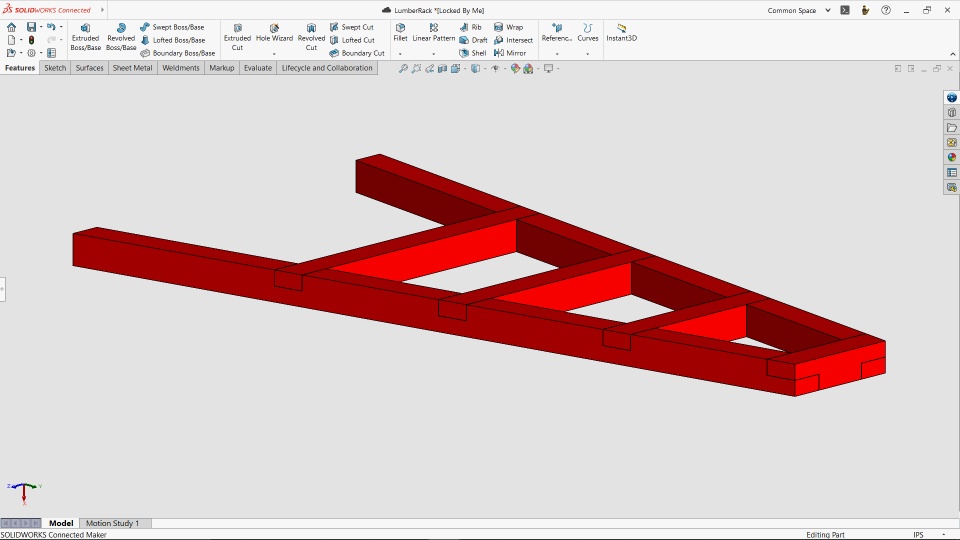Viewport: 960px width, 540px height.
Task: Choose the Shell feature
Action: tap(472, 53)
